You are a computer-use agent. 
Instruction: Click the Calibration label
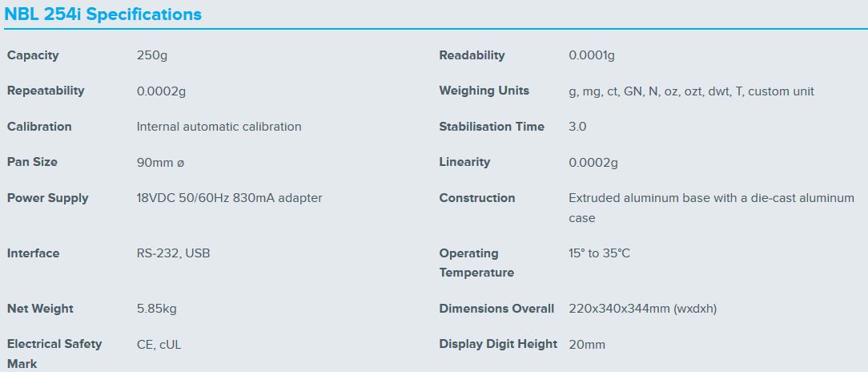point(39,127)
